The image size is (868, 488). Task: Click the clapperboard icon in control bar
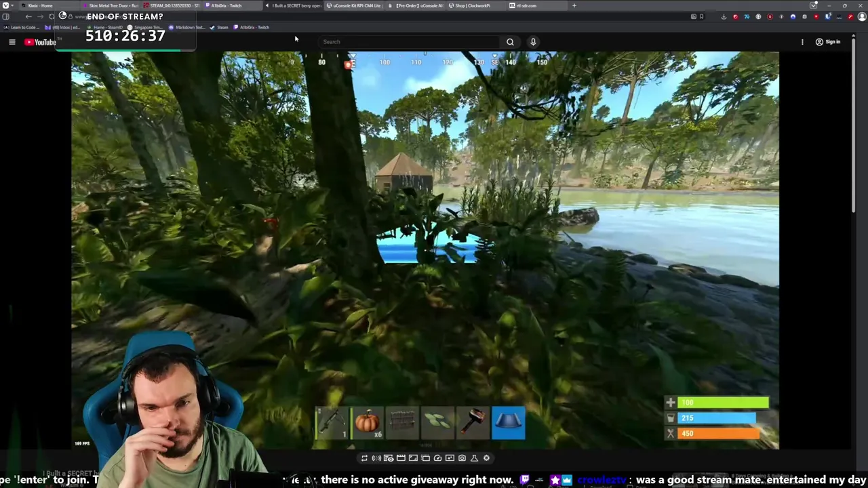tap(401, 458)
